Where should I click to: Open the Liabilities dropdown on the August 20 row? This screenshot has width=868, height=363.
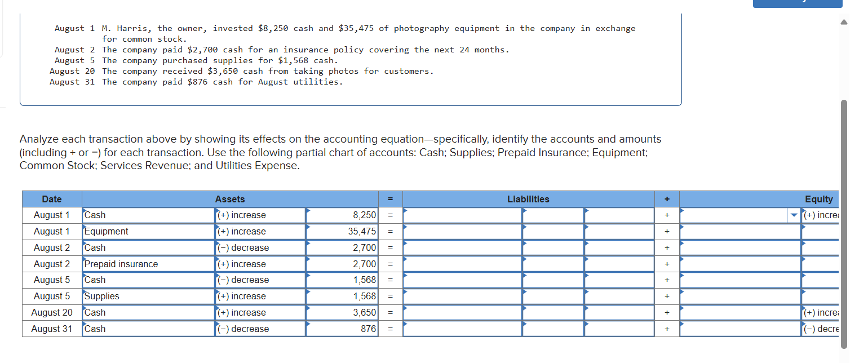(x=462, y=312)
